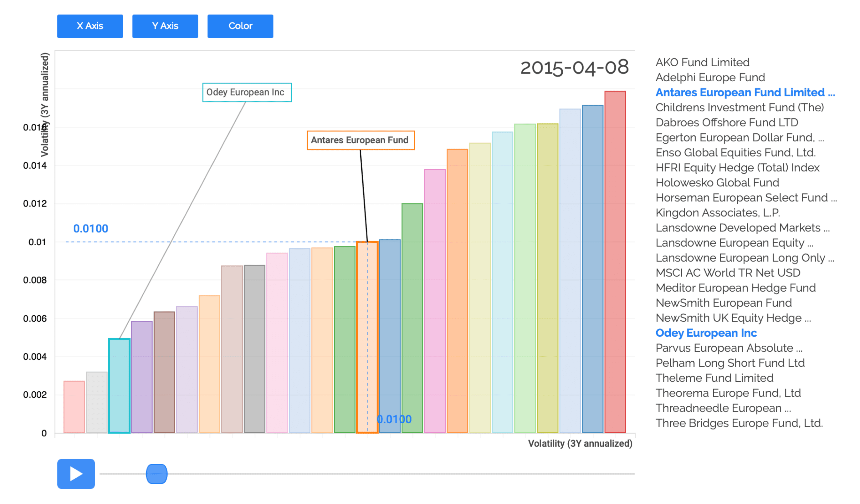Select Lansdowne European Equity entry
The image size is (860, 504).
(x=734, y=243)
